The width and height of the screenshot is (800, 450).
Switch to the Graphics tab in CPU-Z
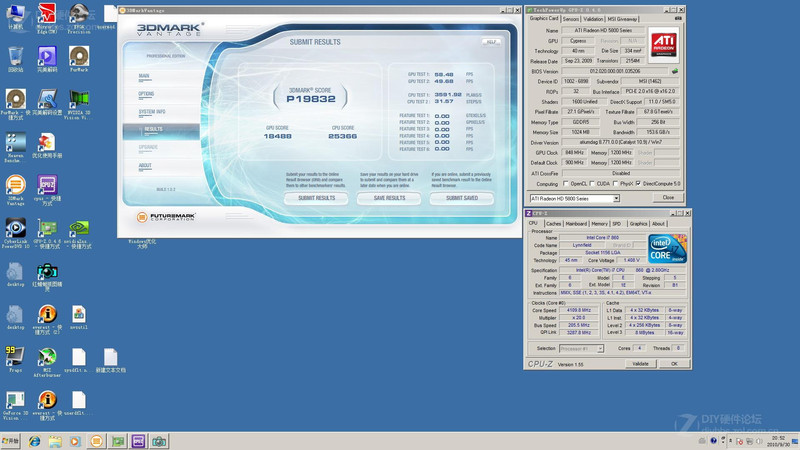[x=638, y=223]
